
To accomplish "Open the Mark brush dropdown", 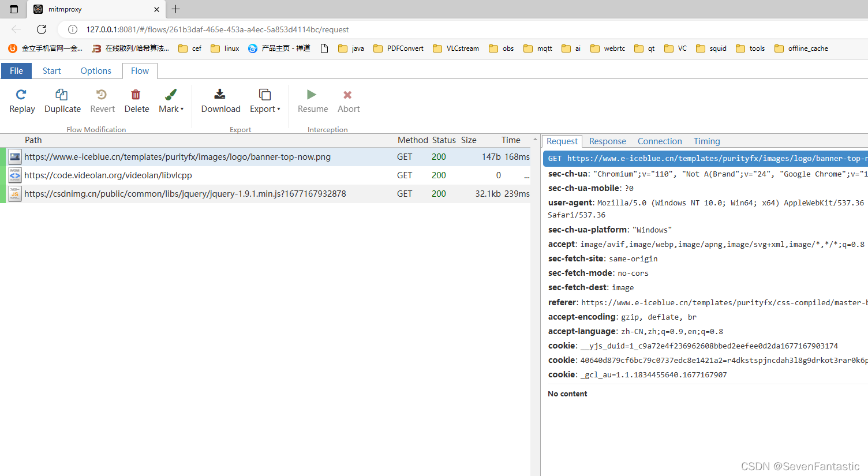I will (171, 101).
